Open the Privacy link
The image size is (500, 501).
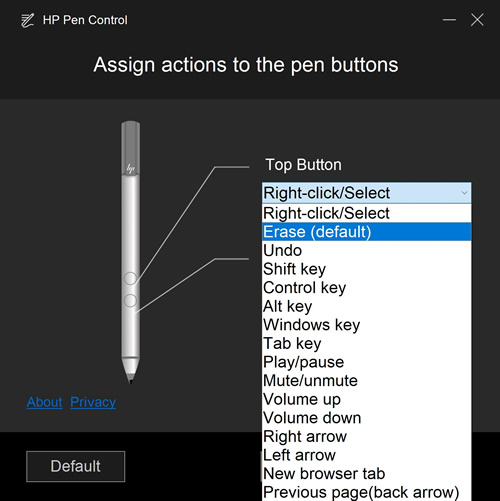click(x=93, y=402)
